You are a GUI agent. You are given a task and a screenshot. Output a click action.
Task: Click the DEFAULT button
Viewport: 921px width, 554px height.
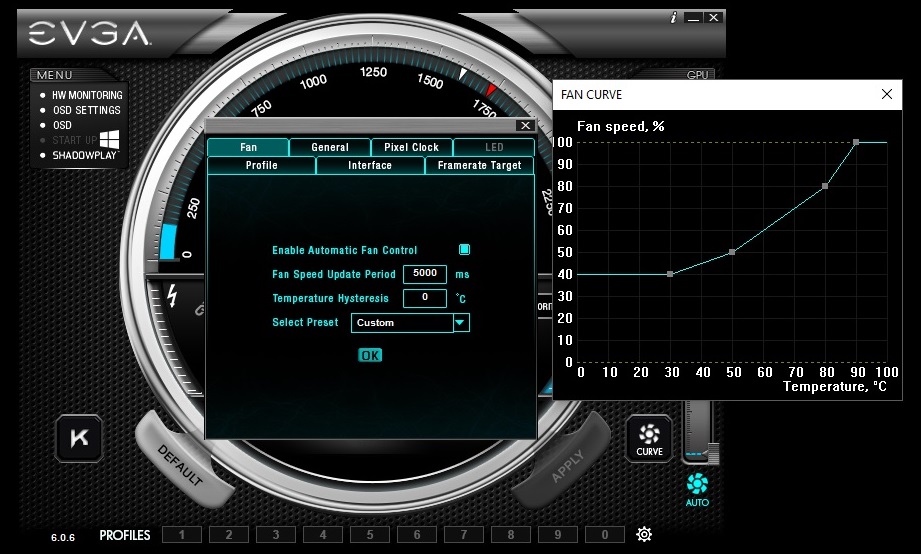tap(180, 466)
